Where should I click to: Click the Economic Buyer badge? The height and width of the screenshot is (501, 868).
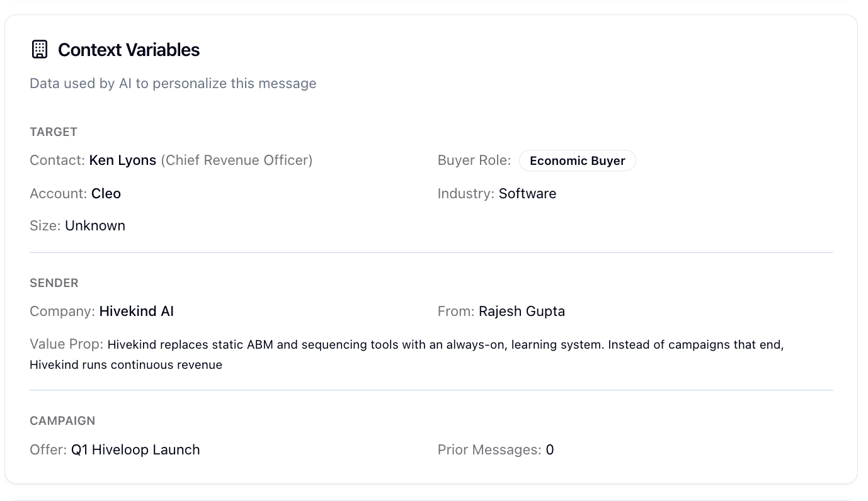[x=577, y=161]
